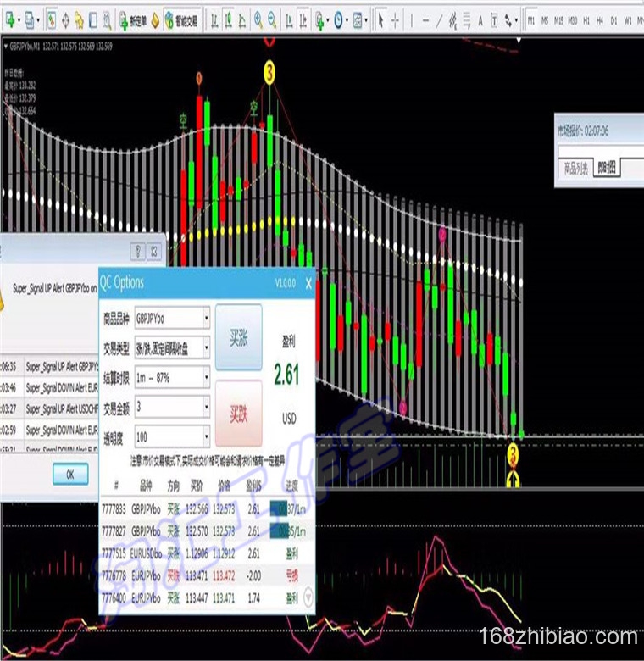
Task: Switch chart to bar chart icon
Action: (214, 19)
